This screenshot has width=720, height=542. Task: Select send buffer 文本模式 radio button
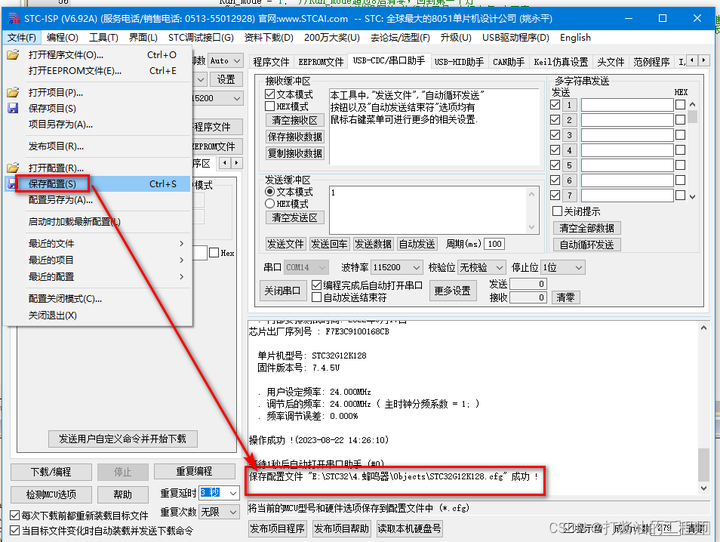270,192
